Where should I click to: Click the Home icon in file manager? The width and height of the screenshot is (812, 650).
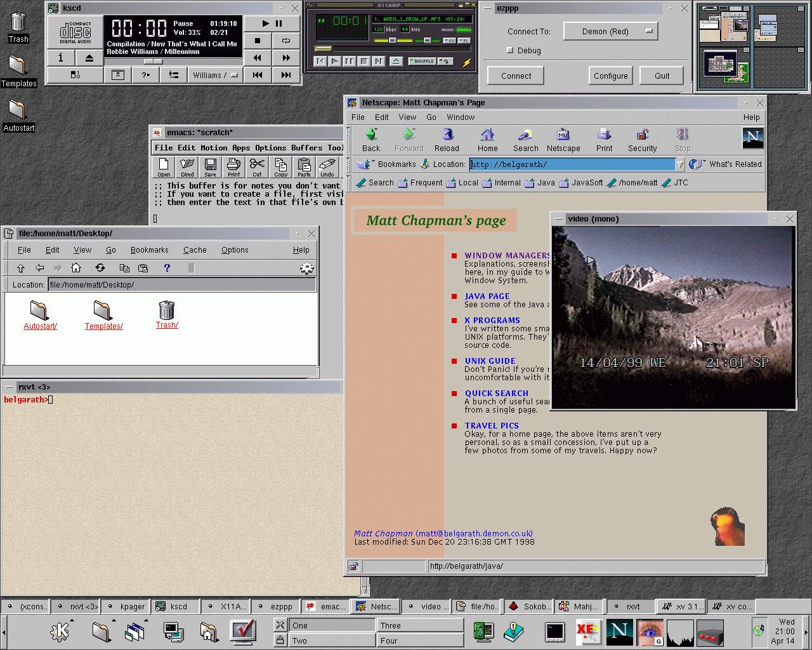(x=76, y=268)
